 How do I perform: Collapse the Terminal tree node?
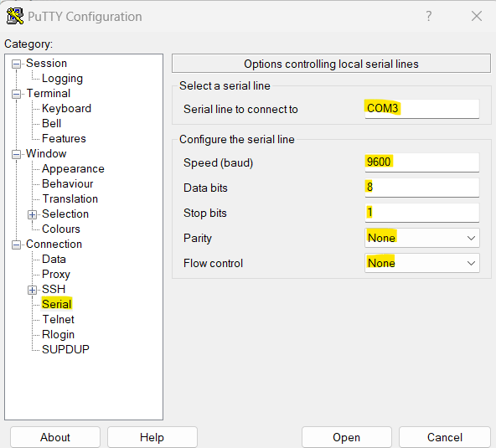tap(16, 95)
